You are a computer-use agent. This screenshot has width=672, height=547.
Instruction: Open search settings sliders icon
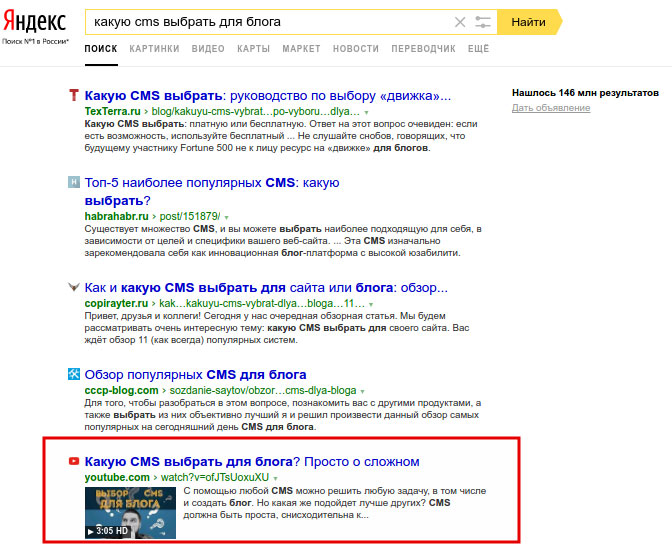[x=484, y=21]
